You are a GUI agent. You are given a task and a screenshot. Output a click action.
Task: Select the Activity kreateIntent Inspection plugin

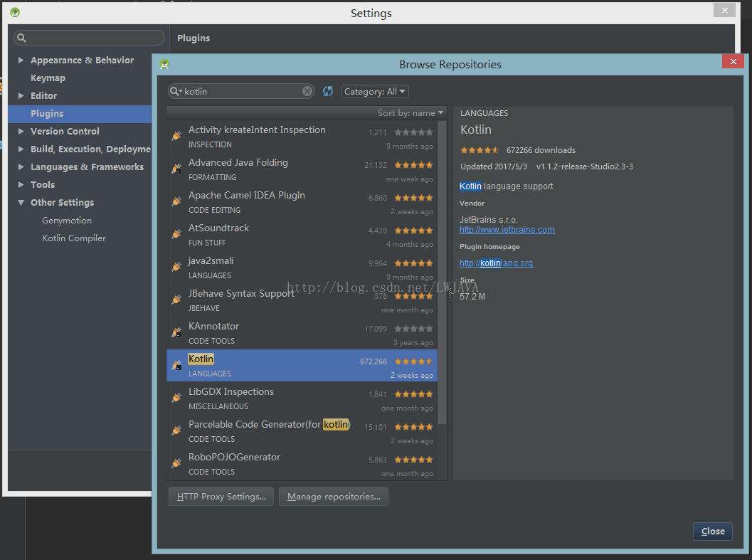pos(302,137)
